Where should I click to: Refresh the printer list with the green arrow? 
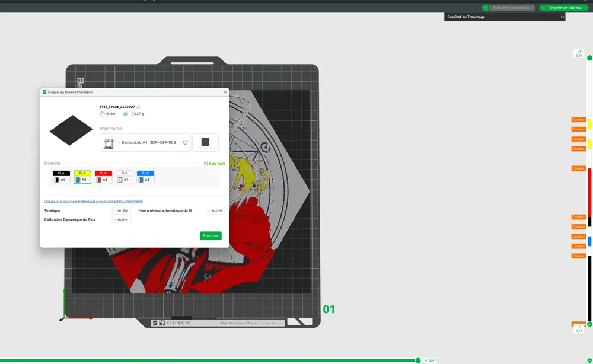coord(185,142)
